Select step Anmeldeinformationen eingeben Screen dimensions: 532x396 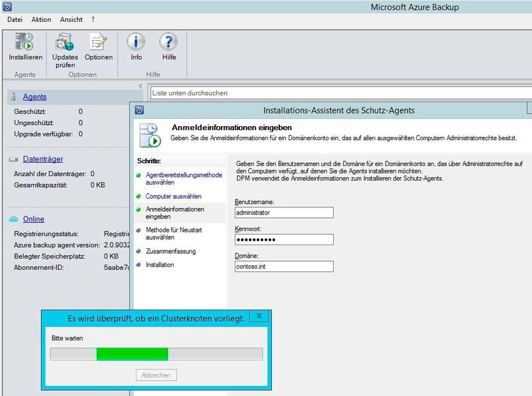[175, 213]
